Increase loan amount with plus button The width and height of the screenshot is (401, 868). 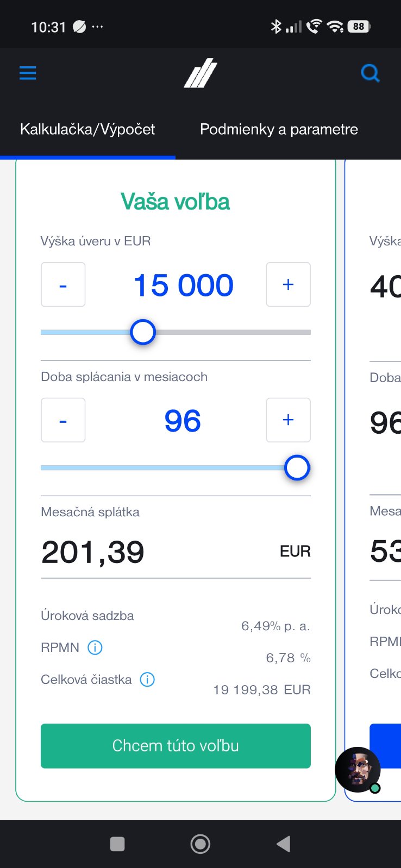(288, 284)
